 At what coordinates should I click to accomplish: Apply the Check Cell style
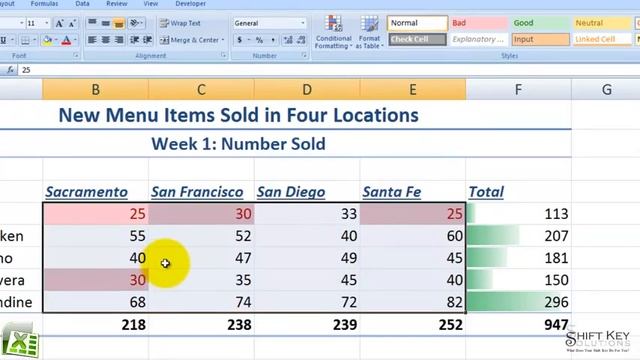[x=417, y=39]
